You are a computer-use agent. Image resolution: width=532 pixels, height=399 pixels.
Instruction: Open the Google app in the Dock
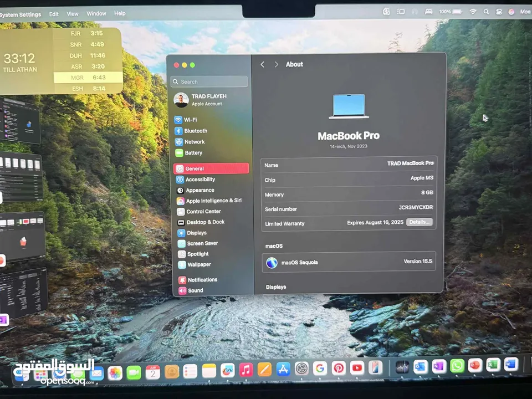[320, 368]
